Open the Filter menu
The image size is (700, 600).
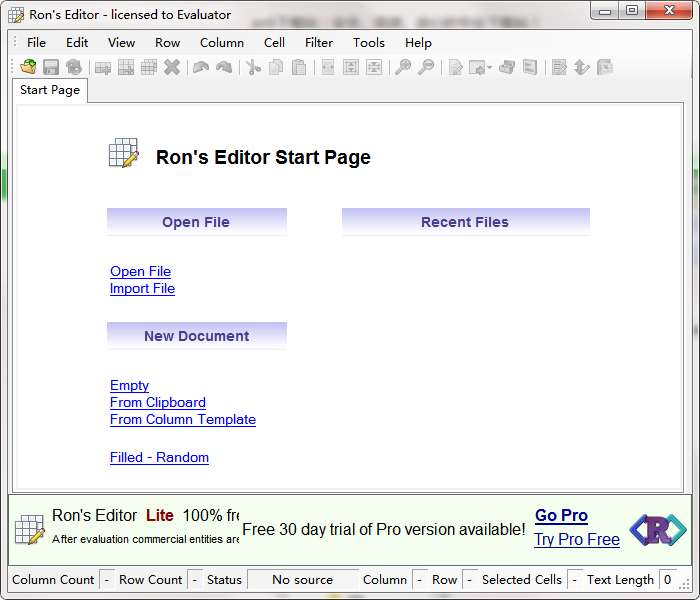coord(319,42)
